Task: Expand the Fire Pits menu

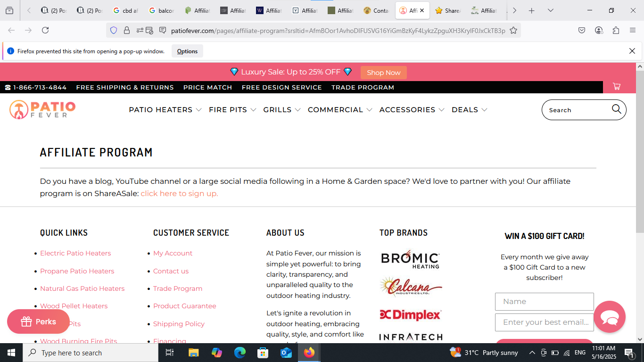Action: (x=232, y=110)
